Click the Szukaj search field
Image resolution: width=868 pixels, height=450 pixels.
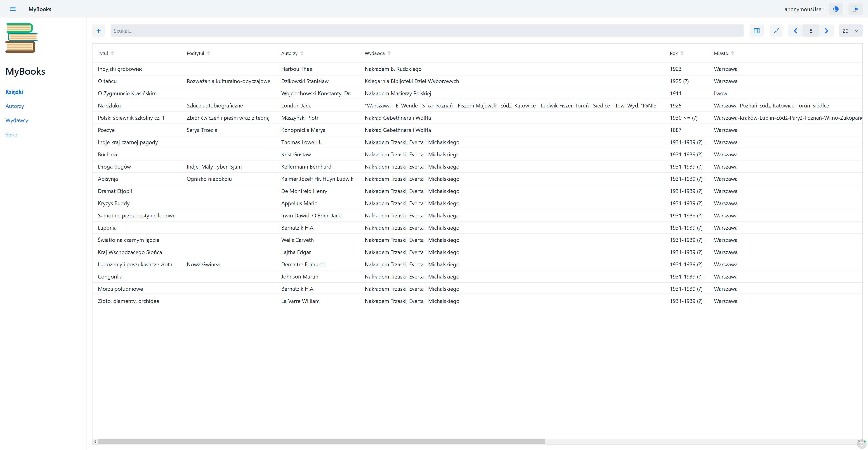click(x=426, y=31)
